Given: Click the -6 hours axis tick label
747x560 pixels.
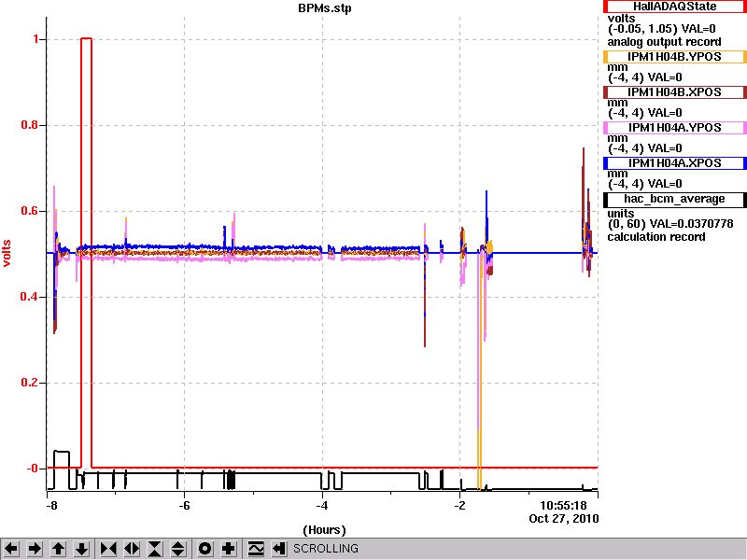Looking at the screenshot, I should (x=184, y=505).
